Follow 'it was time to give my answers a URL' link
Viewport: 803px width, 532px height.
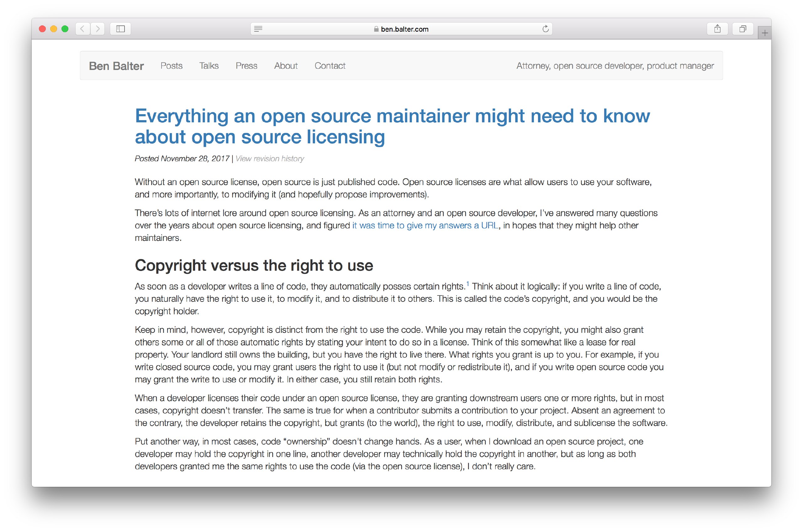425,226
